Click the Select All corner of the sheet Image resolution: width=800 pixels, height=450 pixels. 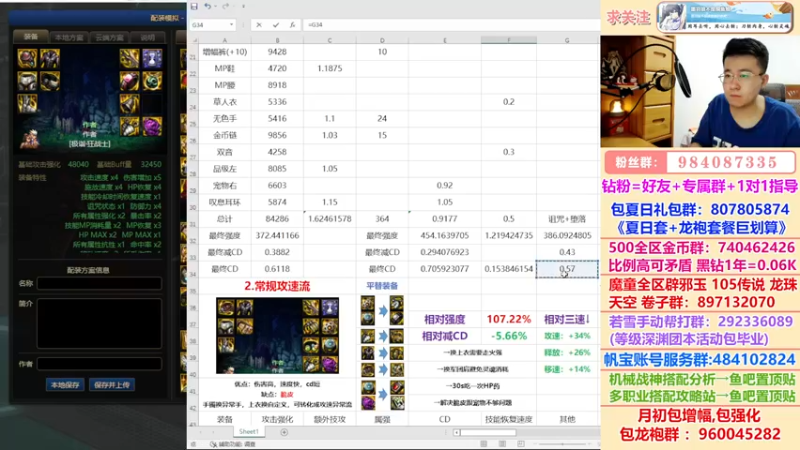pos(194,40)
